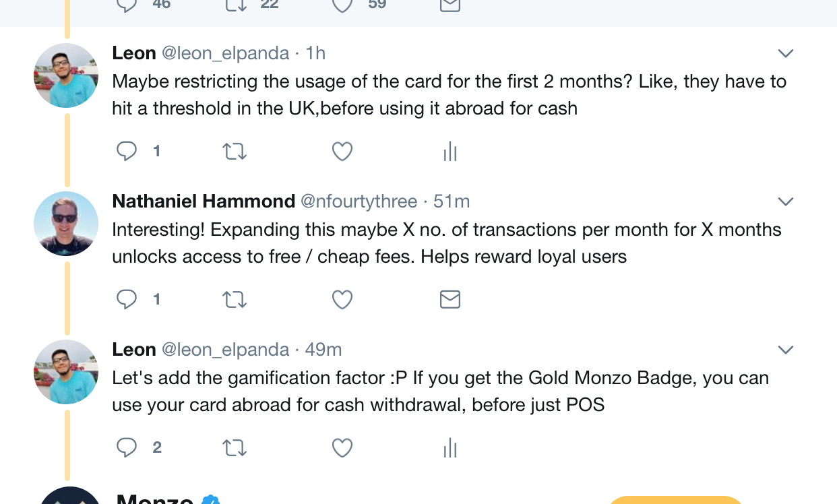This screenshot has height=504, width=837.
Task: Retweet Nathaniel Hammond's tweet
Action: pos(234,299)
